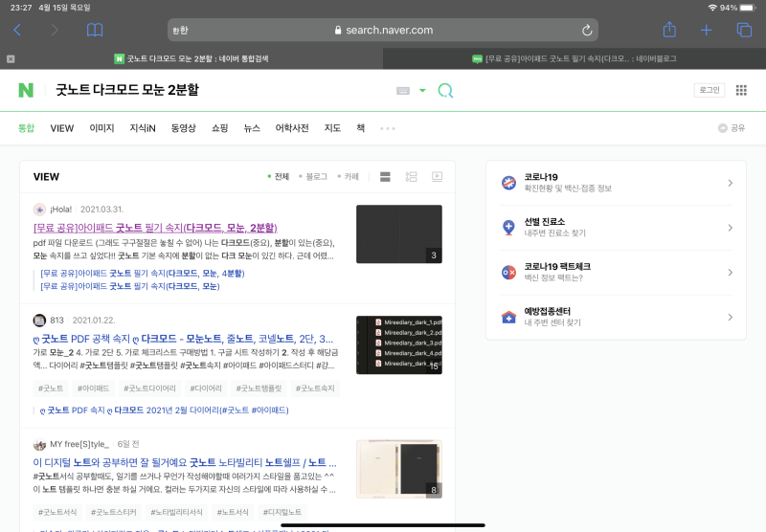Switch to the 뉴스 tab

pyautogui.click(x=252, y=128)
